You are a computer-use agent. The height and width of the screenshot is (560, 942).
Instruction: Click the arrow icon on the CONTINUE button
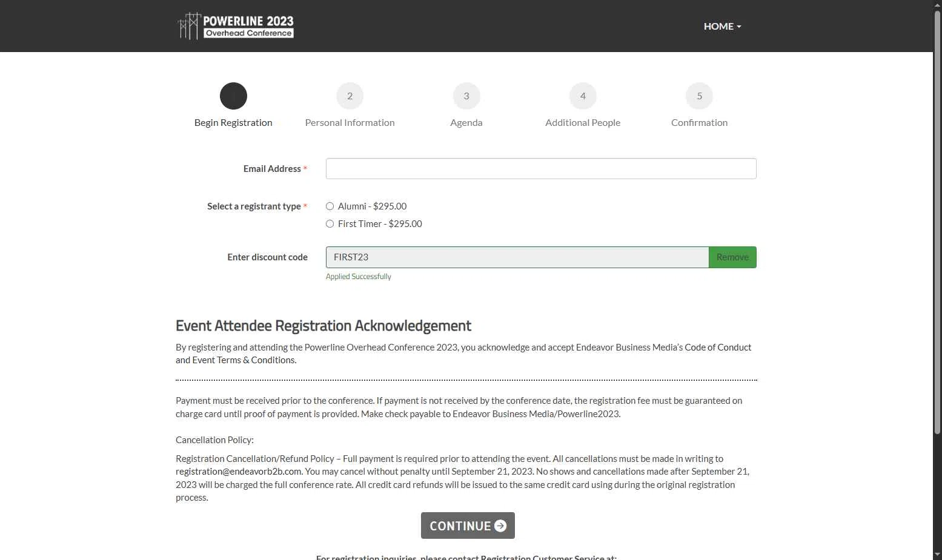500,526
